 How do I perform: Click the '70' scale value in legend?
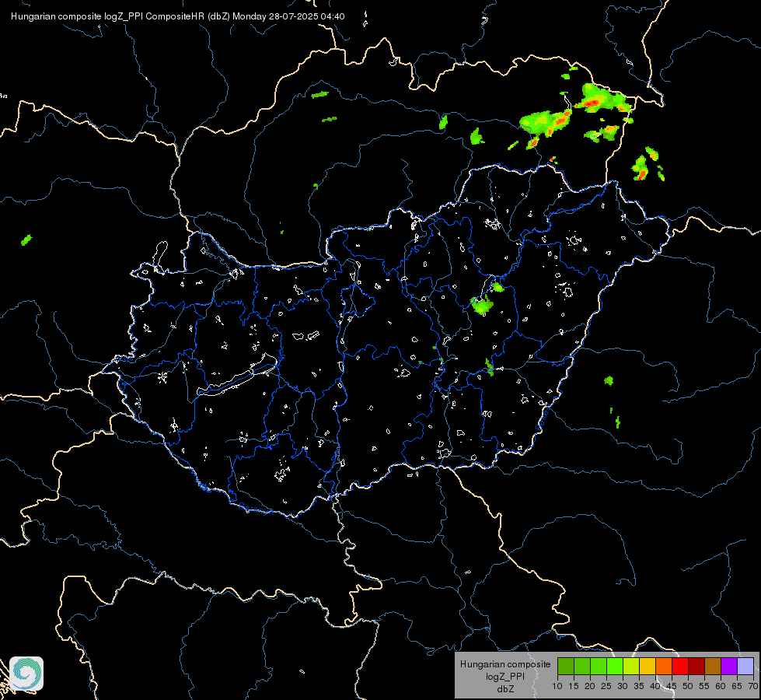pos(753,686)
